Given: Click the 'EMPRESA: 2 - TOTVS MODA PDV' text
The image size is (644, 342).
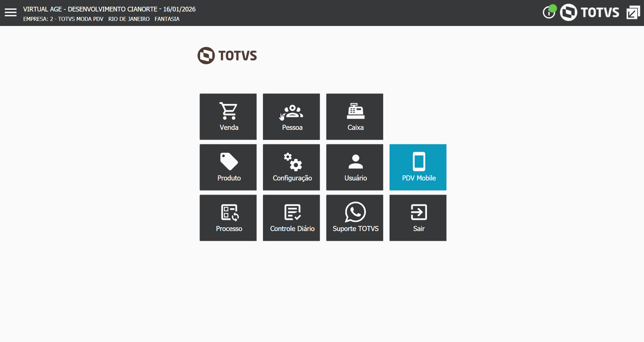Looking at the screenshot, I should pos(63,19).
